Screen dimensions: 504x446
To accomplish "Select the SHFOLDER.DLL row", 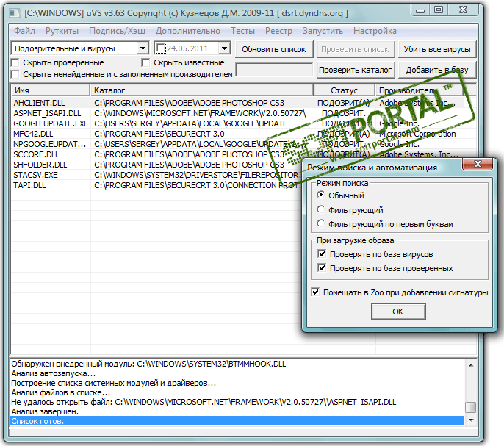I will coord(157,165).
